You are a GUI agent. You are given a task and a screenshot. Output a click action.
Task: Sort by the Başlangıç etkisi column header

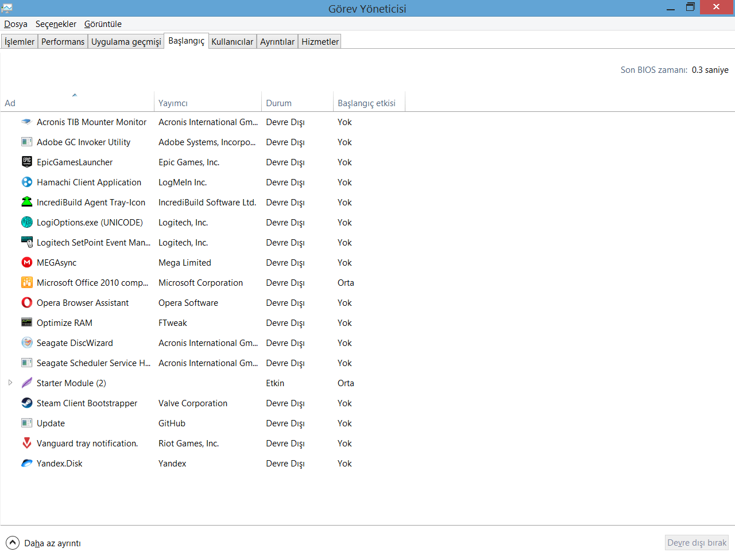tap(369, 103)
